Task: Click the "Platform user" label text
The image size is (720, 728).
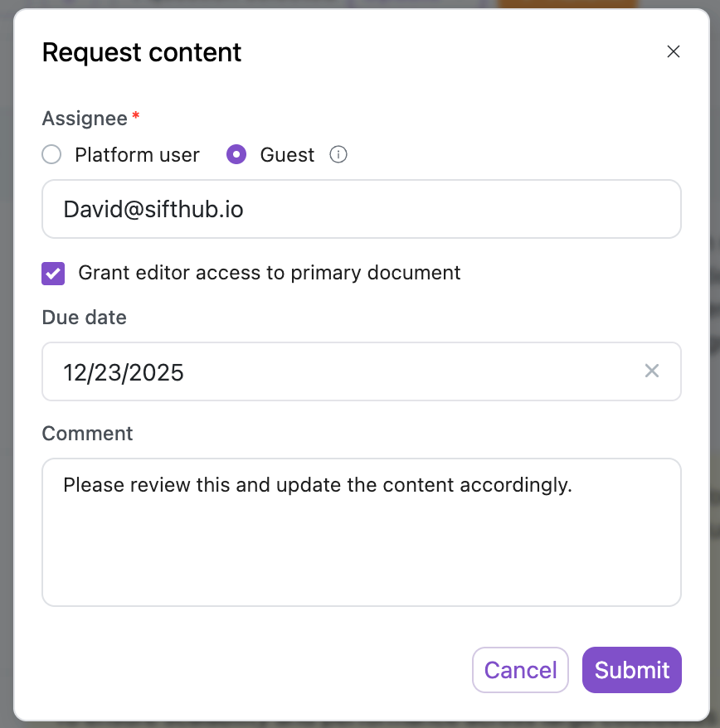Action: pos(137,155)
